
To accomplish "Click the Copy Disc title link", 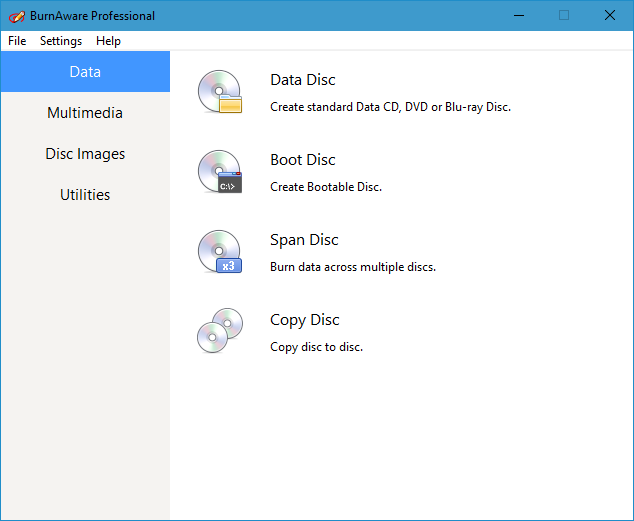I will tap(305, 320).
